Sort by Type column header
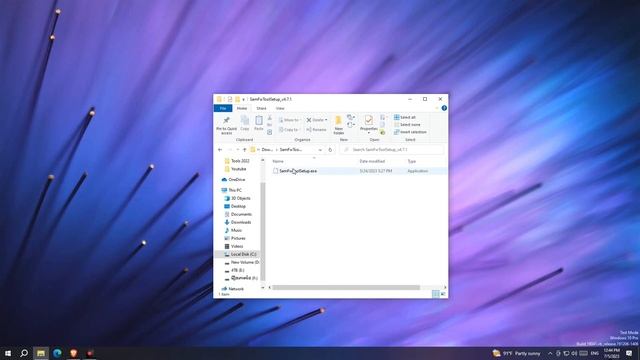The width and height of the screenshot is (640, 360). point(411,161)
